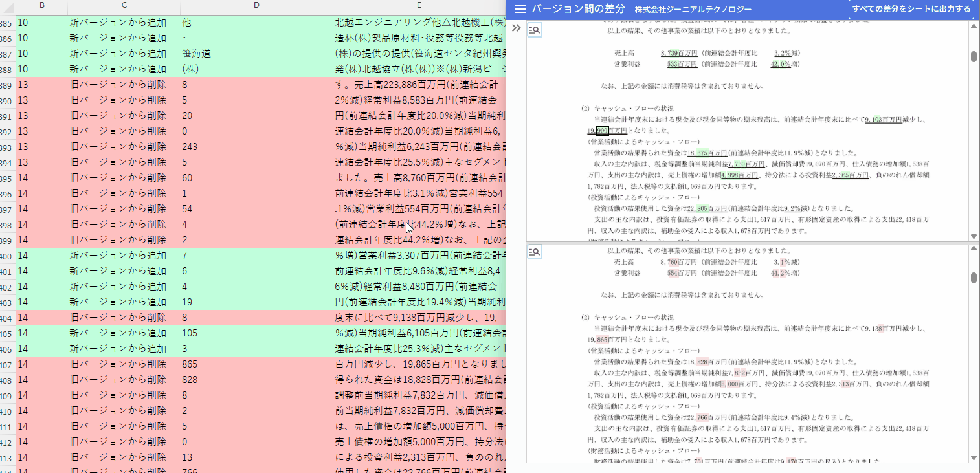Click cell starting 北越エンジニアリング他
Viewport: 980px width, 473px height.
419,23
